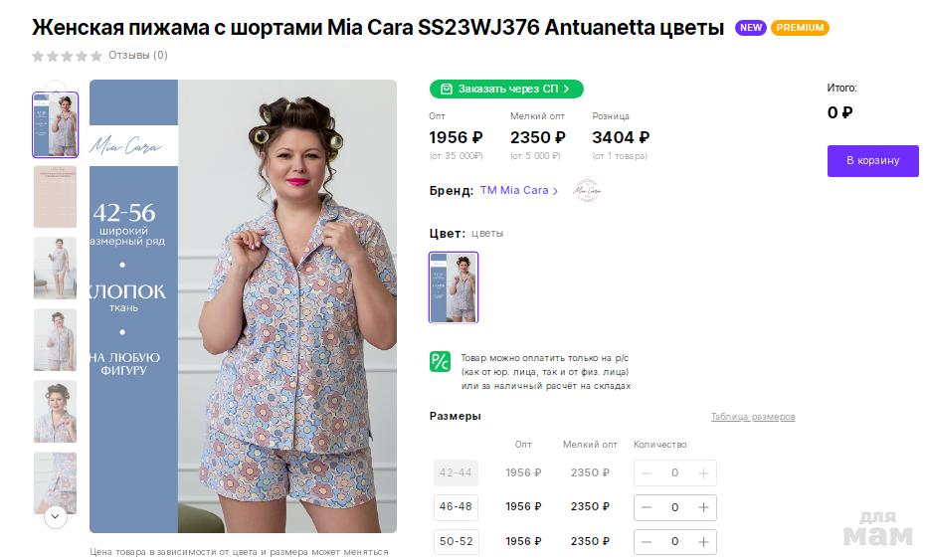Open the Отзывы (0) reviews link
The image size is (928, 560).
pyautogui.click(x=138, y=56)
